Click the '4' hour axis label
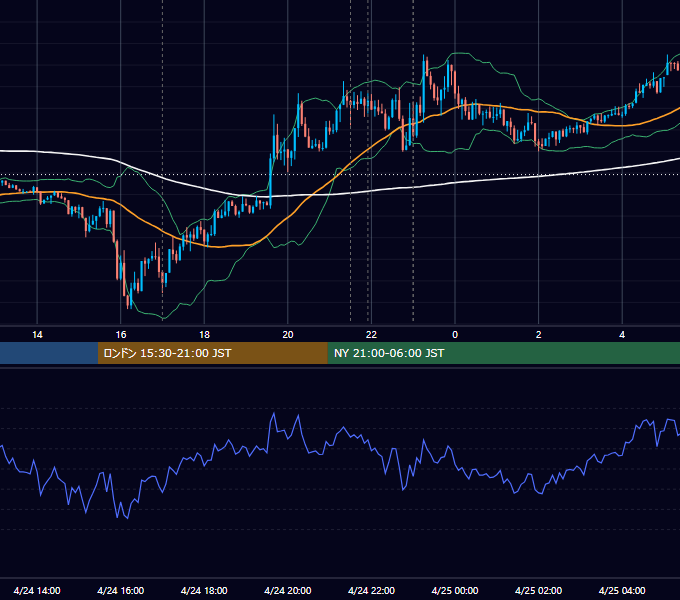680x600 pixels. (x=622, y=335)
